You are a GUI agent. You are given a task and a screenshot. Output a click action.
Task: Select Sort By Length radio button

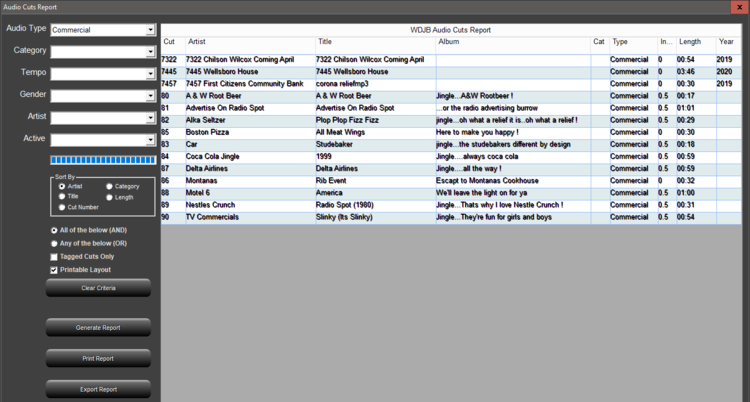coord(109,197)
